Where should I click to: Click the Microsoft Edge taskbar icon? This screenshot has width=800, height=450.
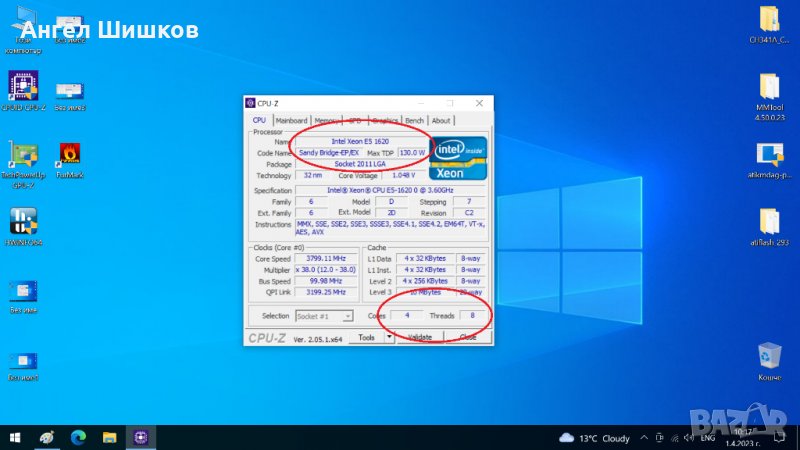[78, 437]
